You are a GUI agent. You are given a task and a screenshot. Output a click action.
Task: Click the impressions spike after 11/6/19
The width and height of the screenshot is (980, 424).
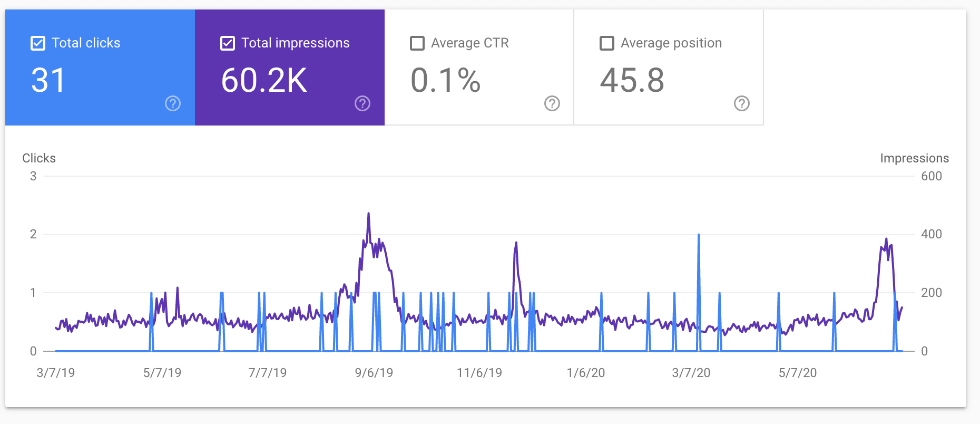pyautogui.click(x=516, y=243)
